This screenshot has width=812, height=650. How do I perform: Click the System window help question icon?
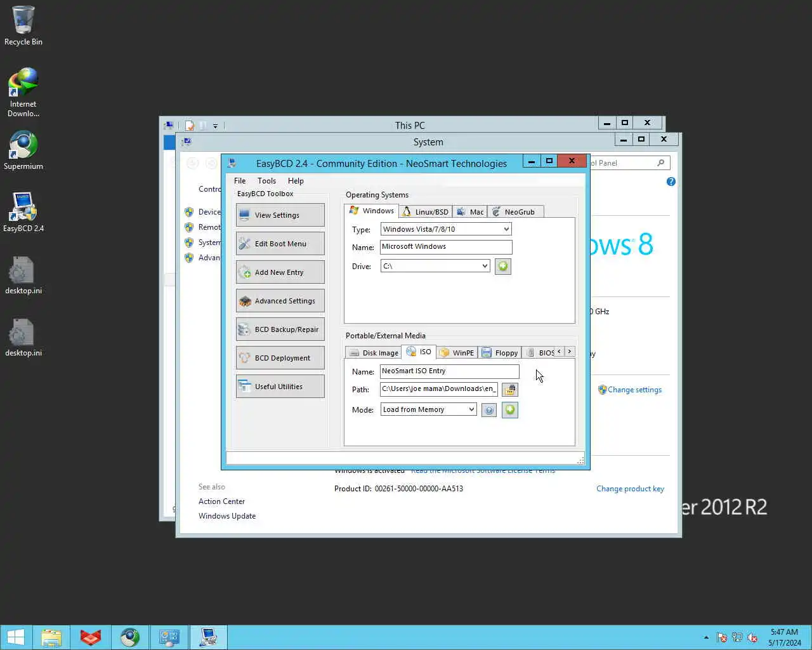pyautogui.click(x=671, y=182)
